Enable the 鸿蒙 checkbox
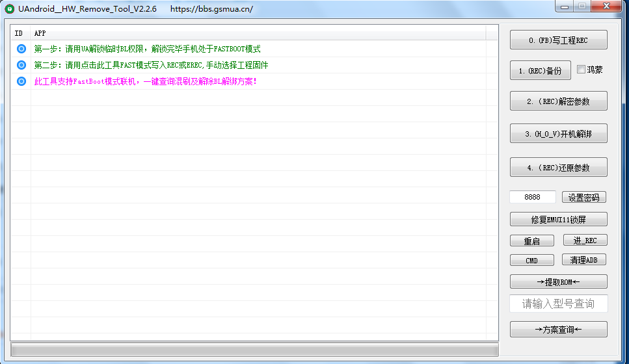The height and width of the screenshot is (364, 629). click(582, 70)
